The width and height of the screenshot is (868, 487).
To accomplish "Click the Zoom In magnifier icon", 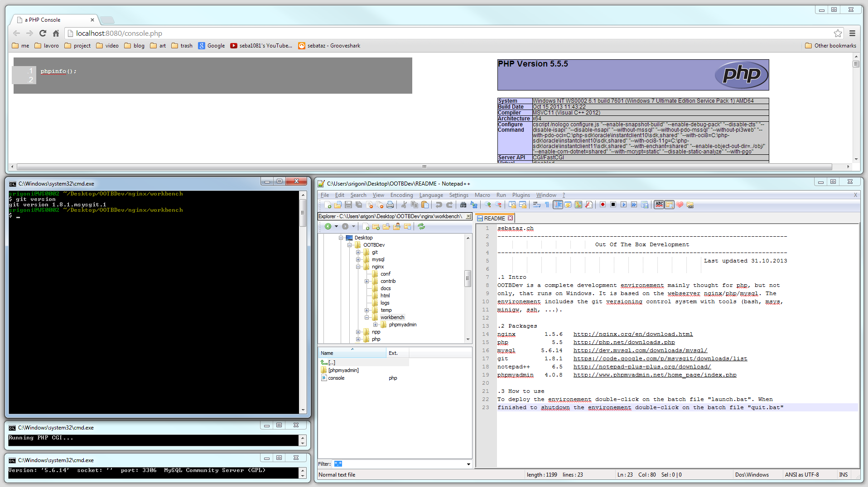I will (488, 205).
